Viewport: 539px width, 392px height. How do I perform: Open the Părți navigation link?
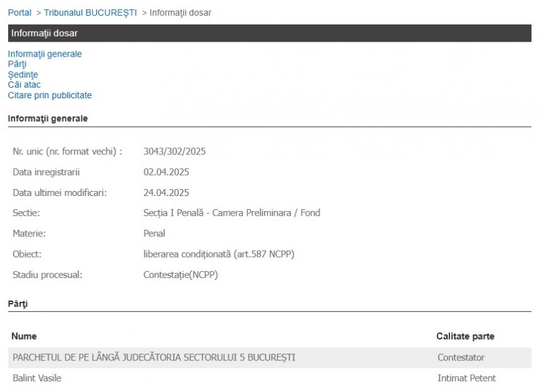17,64
